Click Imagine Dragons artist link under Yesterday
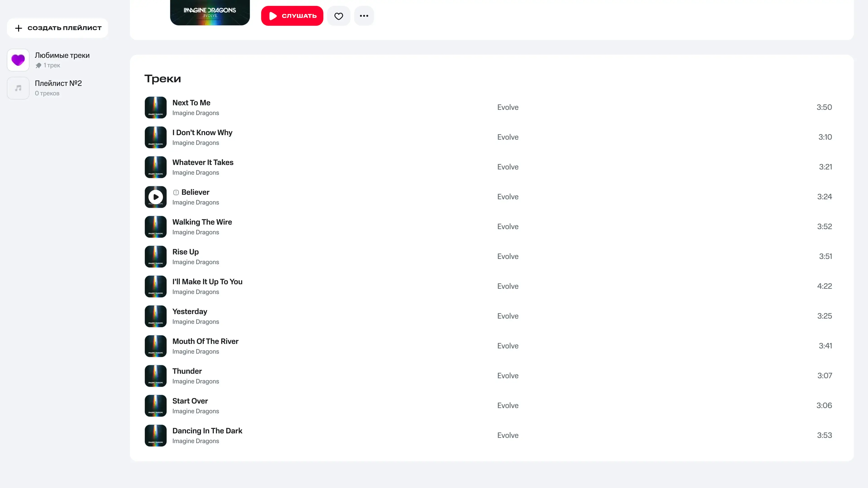 coord(196,322)
